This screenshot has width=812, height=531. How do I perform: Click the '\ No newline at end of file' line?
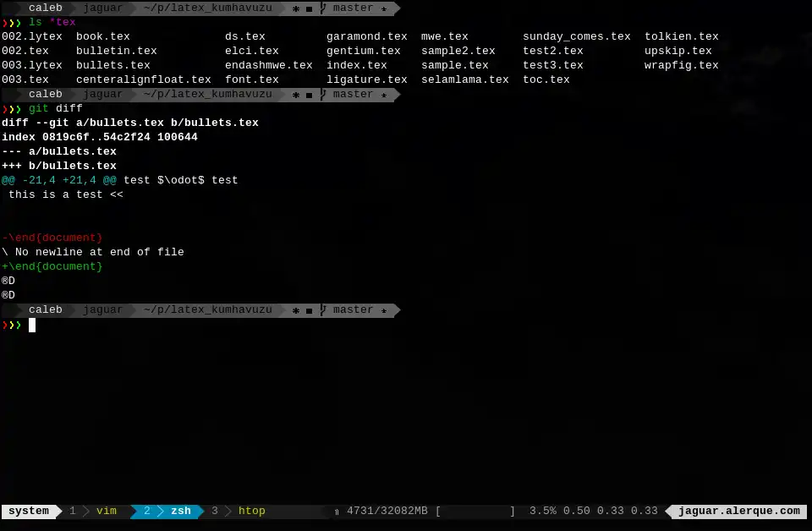click(93, 252)
